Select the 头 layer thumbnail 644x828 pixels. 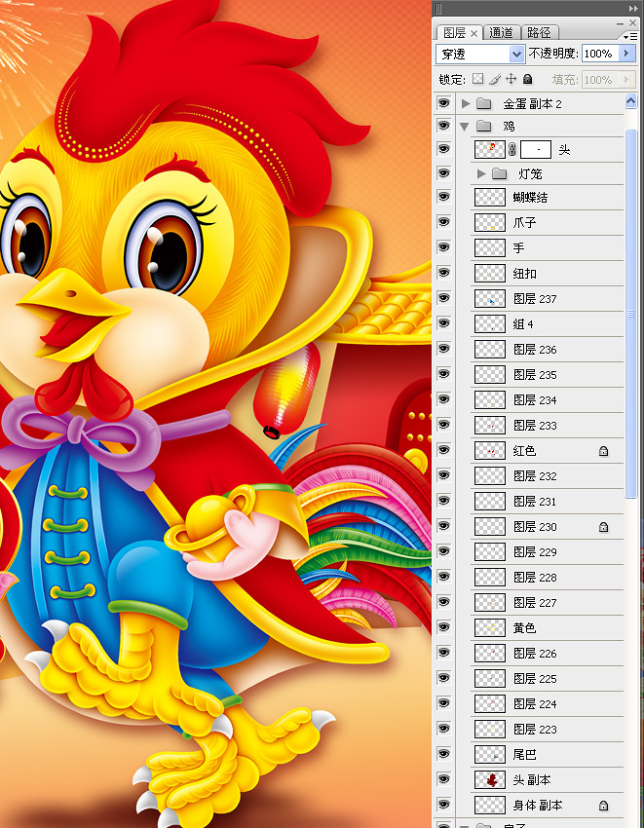point(490,149)
